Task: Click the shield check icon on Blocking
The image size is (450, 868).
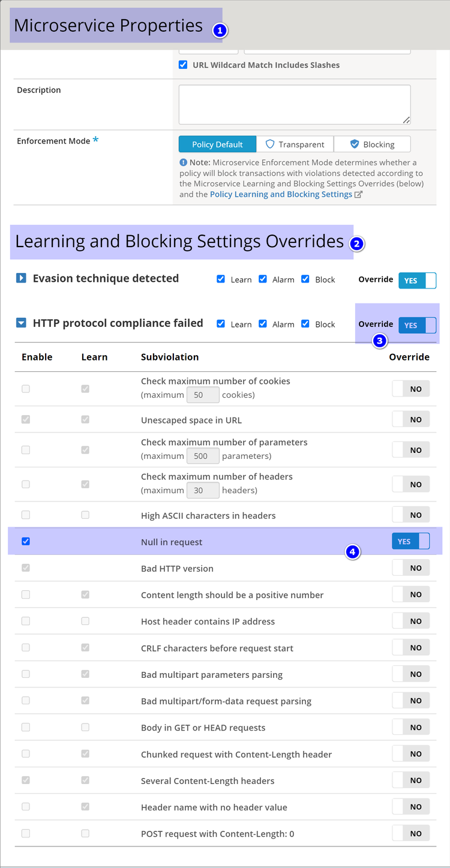Action: 355,145
